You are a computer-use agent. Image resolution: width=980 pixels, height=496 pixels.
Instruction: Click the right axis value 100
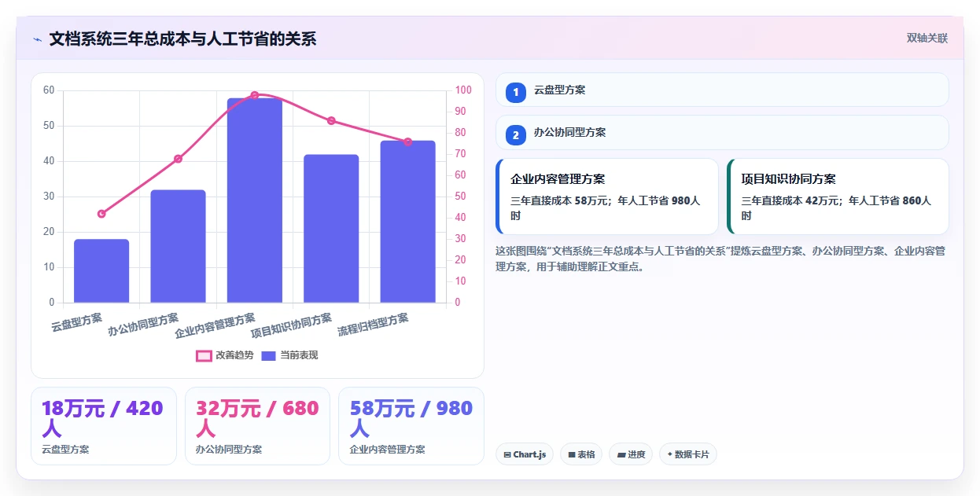tap(463, 90)
